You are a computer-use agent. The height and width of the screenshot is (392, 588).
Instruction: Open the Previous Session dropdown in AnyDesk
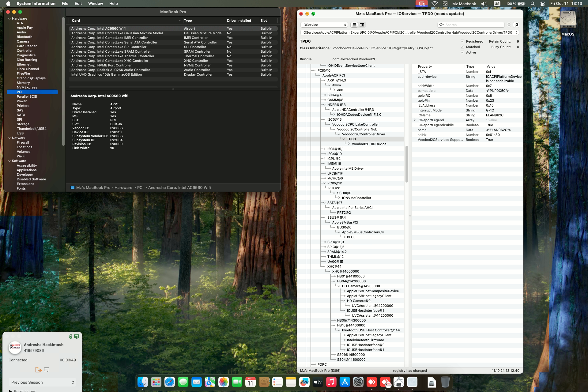point(43,382)
